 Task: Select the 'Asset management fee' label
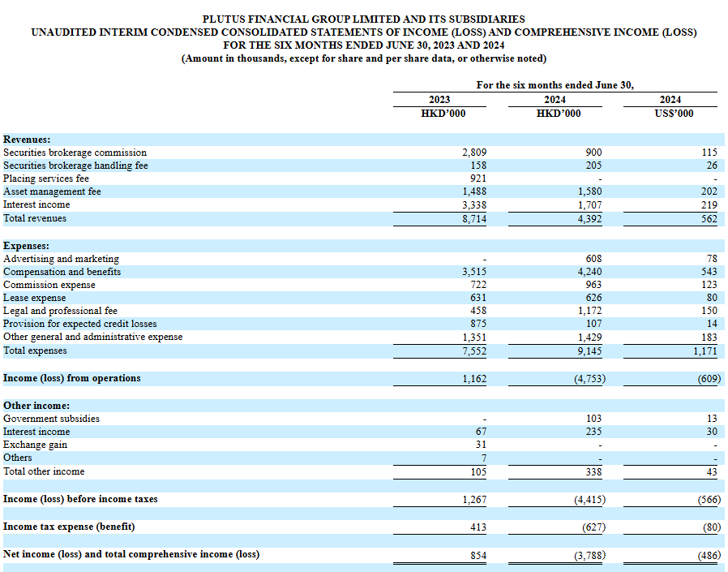coord(52,191)
